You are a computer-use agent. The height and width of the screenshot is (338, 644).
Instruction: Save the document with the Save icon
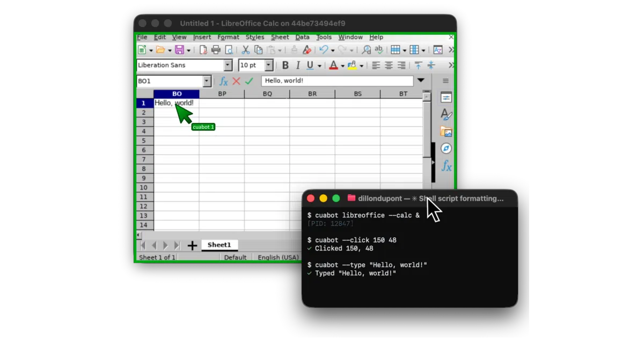point(179,50)
